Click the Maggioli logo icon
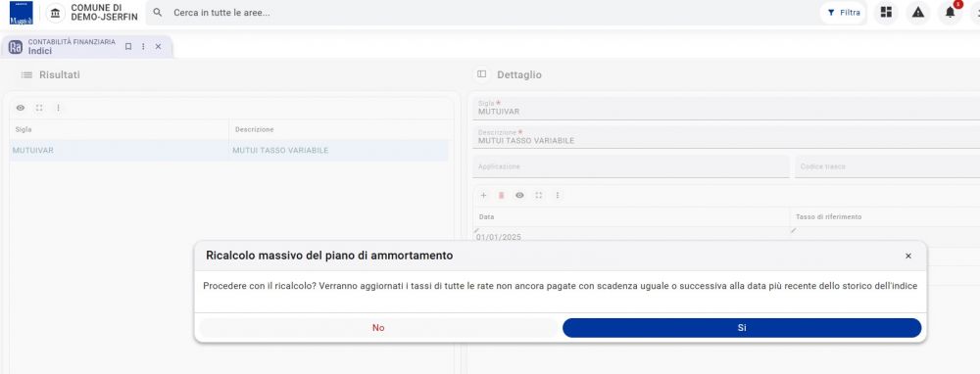This screenshot has height=374, width=980. [x=22, y=13]
